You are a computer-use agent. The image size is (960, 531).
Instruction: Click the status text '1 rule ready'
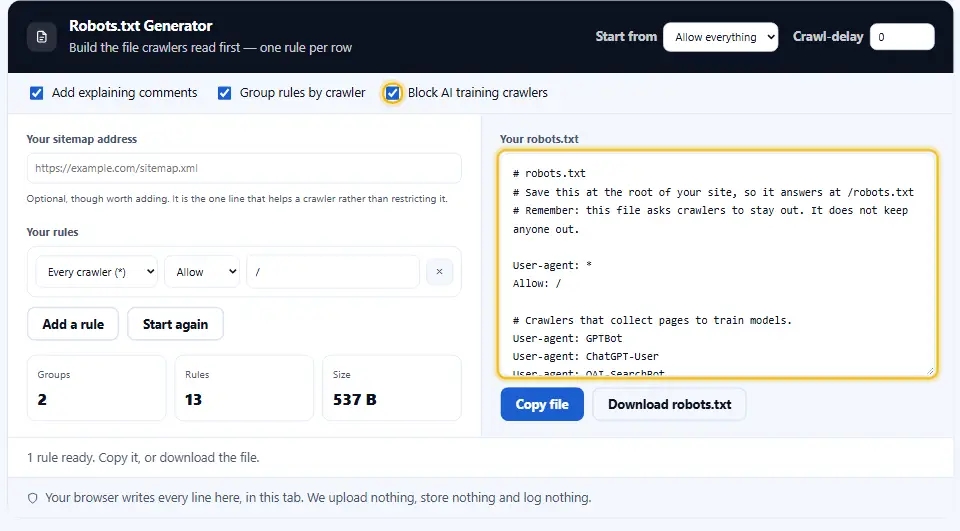click(60, 458)
